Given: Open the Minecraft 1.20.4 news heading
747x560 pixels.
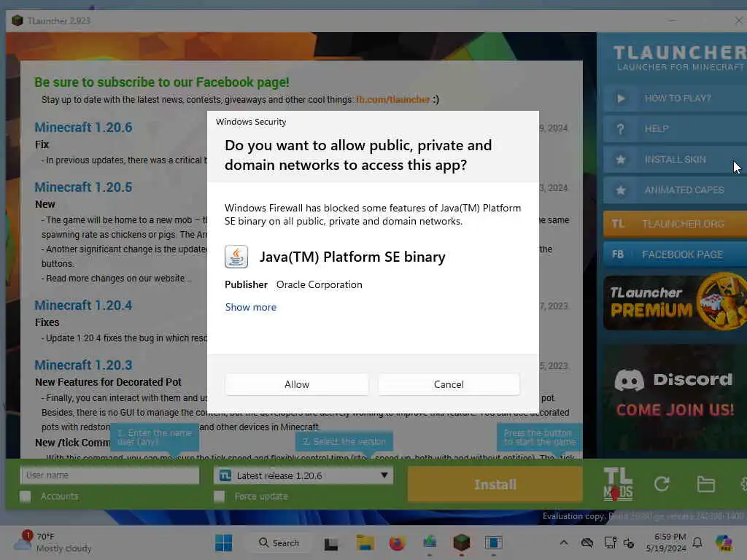Looking at the screenshot, I should point(83,306).
